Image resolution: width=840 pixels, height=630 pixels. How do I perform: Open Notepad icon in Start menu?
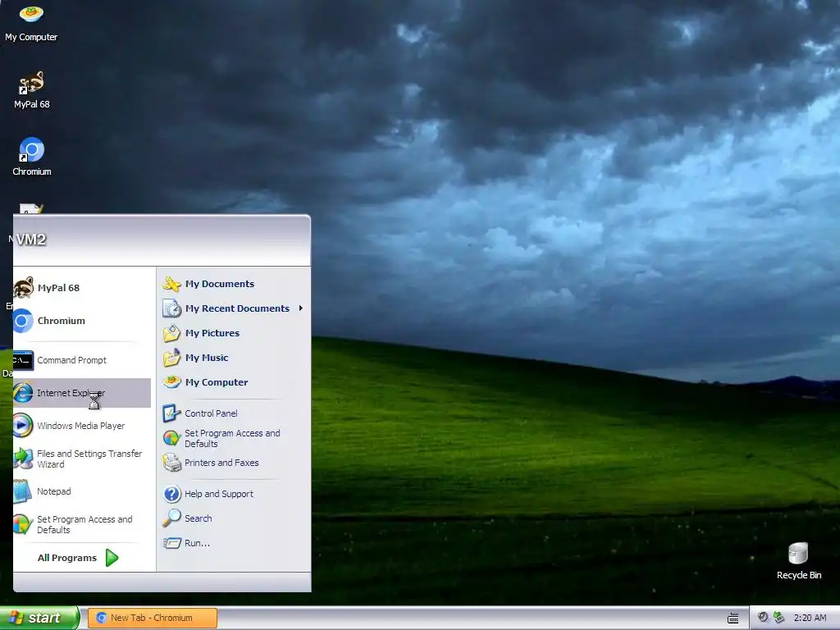tap(23, 492)
